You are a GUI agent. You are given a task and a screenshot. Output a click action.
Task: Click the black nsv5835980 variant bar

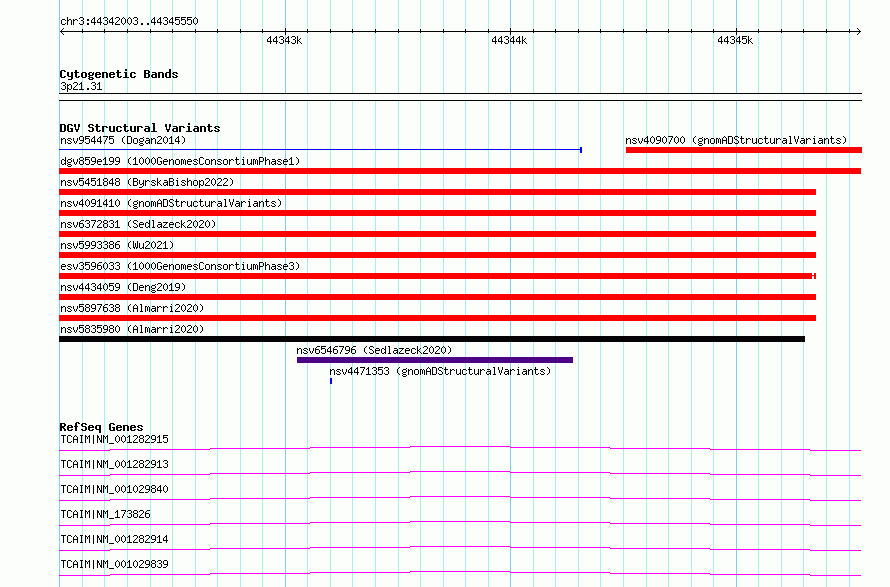[432, 339]
